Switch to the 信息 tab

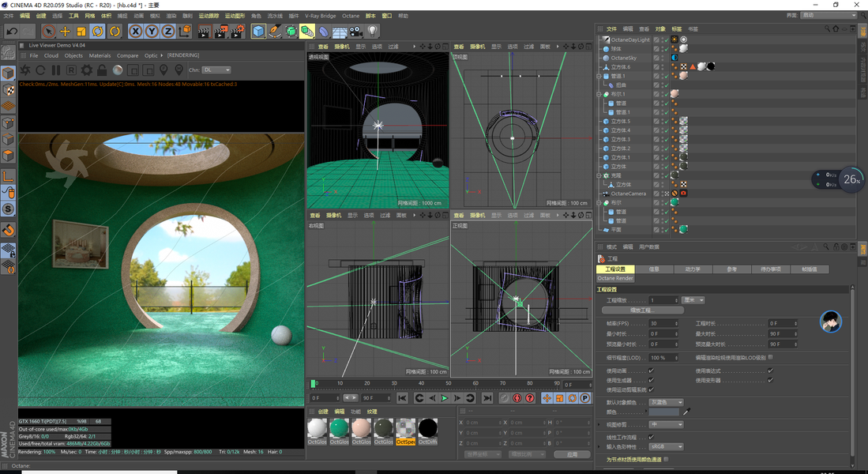[654, 269]
